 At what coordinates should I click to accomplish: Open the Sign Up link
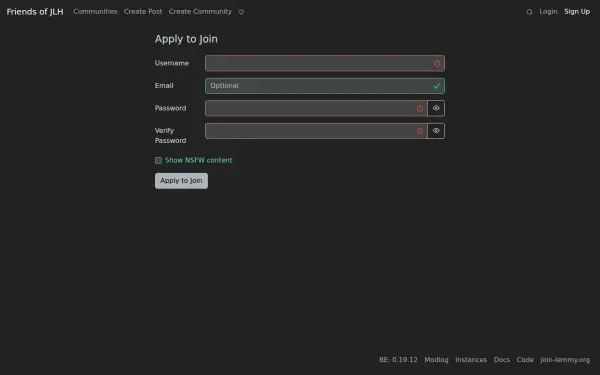(x=577, y=11)
